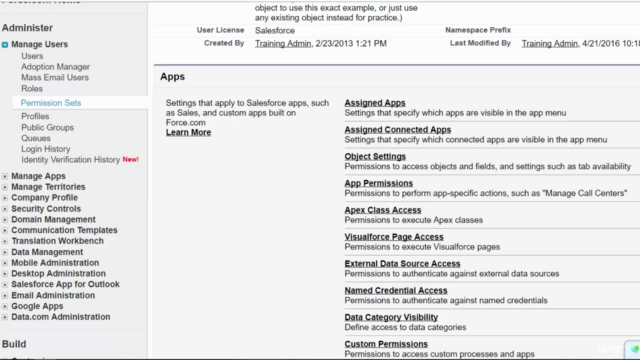Expand the Manage Apps section

pos(5,176)
